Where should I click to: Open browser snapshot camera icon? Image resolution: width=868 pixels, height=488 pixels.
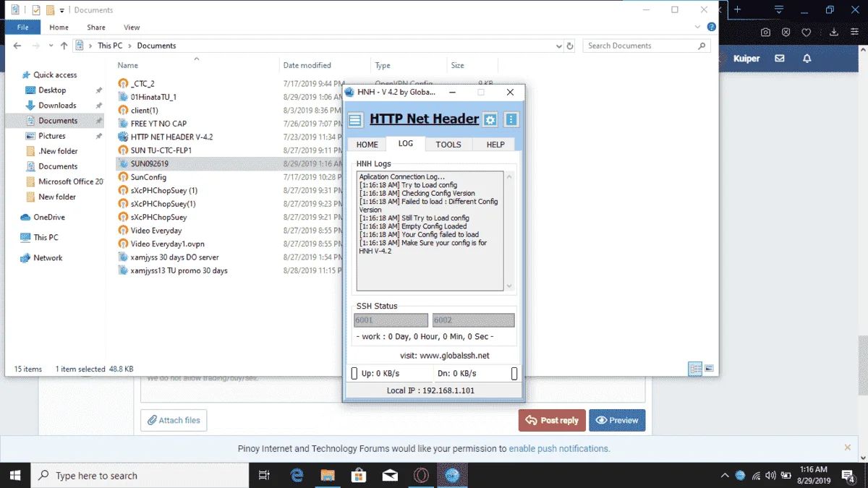pos(765,32)
